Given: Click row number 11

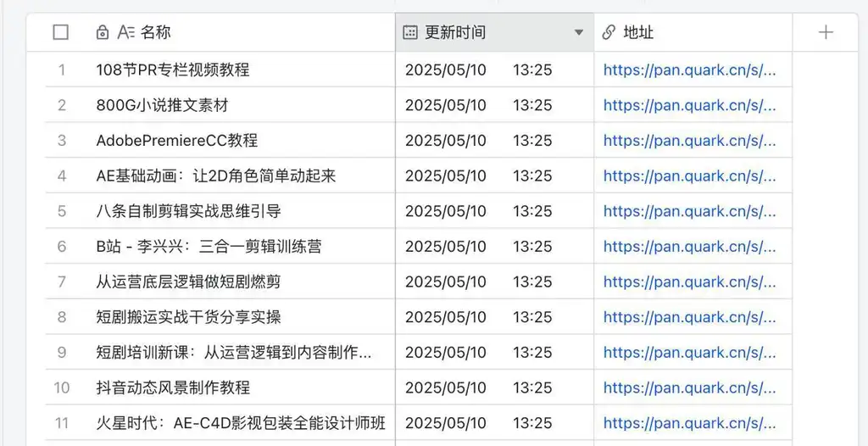Looking at the screenshot, I should click(x=61, y=423).
